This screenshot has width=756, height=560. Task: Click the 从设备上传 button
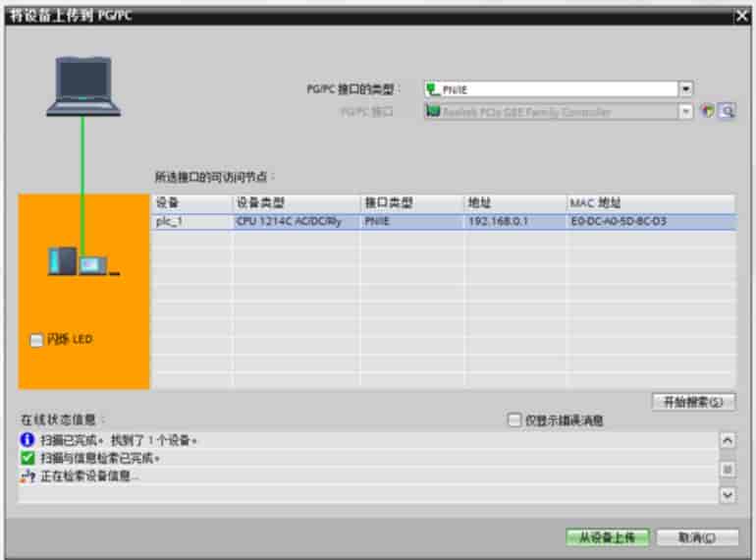pyautogui.click(x=608, y=537)
